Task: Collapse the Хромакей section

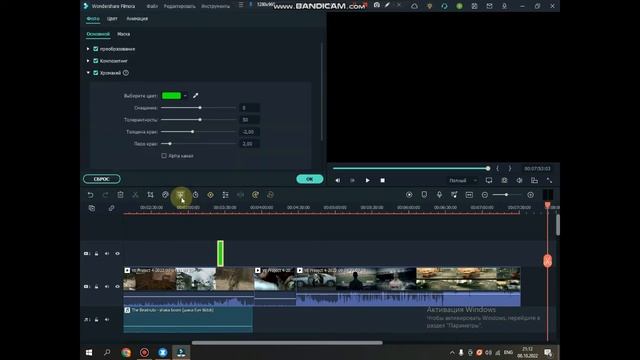Action: coord(88,73)
